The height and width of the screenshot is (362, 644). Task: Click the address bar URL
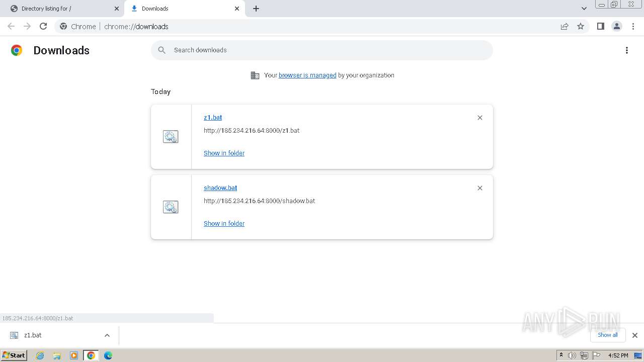coord(136,26)
